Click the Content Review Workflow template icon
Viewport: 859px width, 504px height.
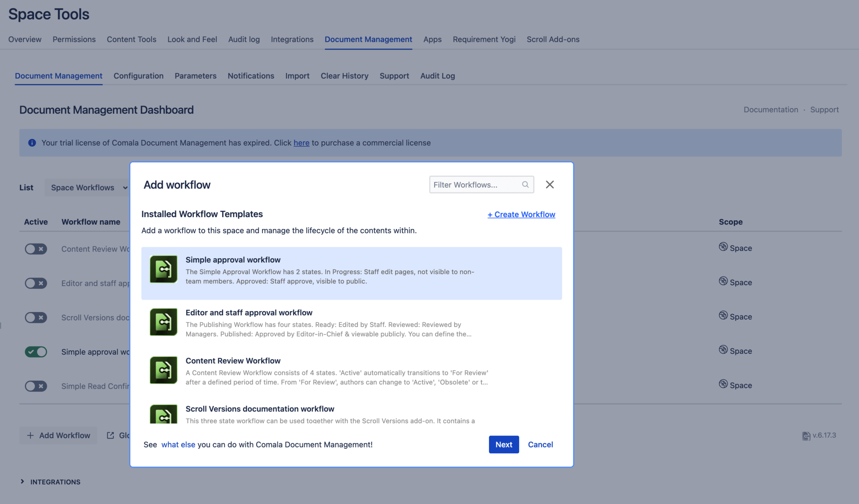click(163, 370)
